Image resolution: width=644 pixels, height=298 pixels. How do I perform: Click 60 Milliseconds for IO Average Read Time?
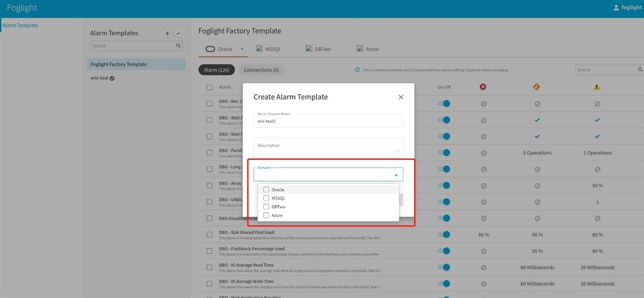point(537,268)
